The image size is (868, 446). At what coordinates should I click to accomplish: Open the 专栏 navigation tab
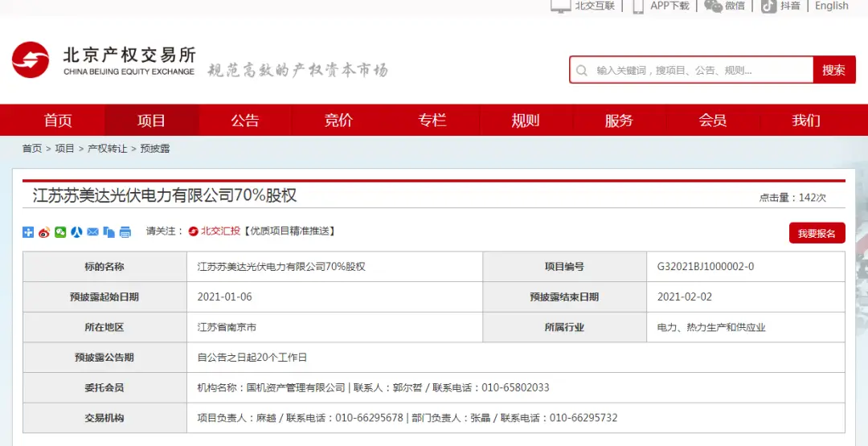tap(432, 120)
